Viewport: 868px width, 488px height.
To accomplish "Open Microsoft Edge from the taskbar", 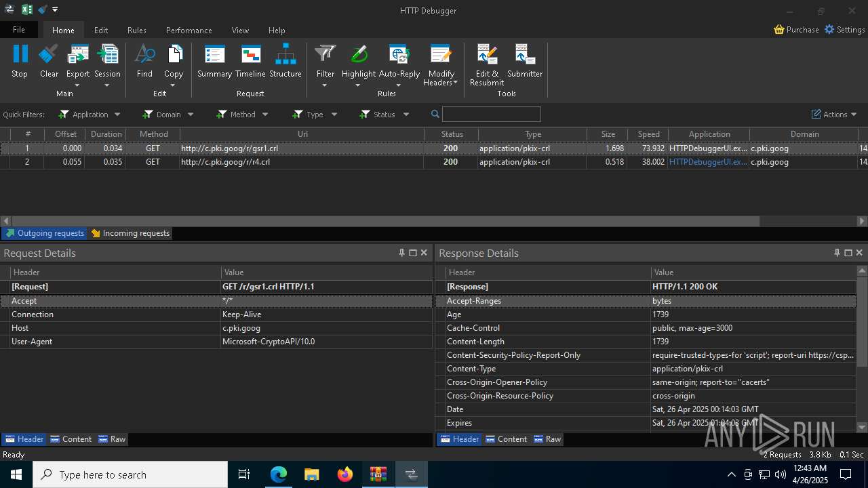I will (x=279, y=474).
